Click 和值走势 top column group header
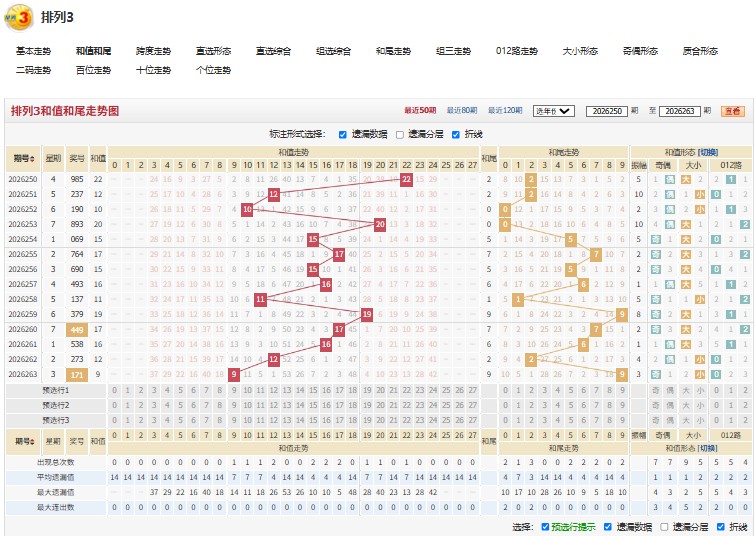Screen dimensions: 756x536 pyautogui.click(x=293, y=152)
